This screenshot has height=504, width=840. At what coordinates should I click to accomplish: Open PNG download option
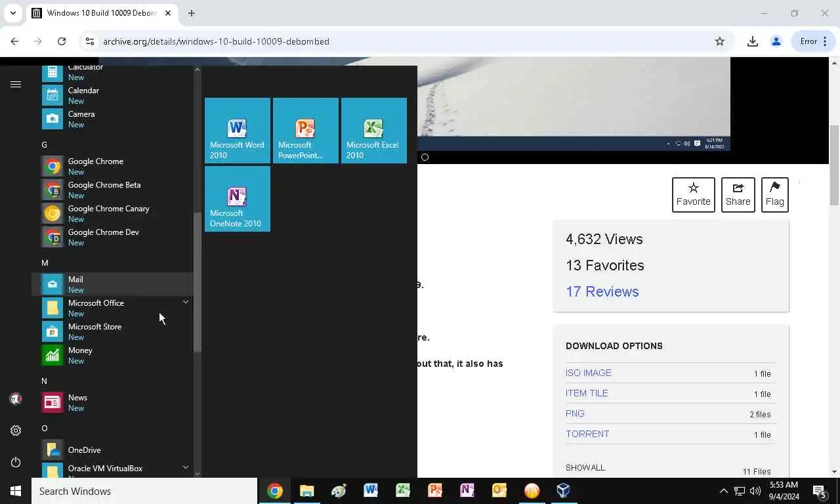click(x=575, y=413)
